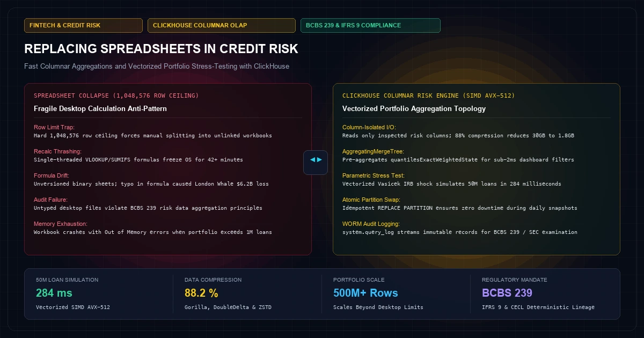Click the 500M+ Rows metric value
Screen dimensions: 644x338
[365, 293]
